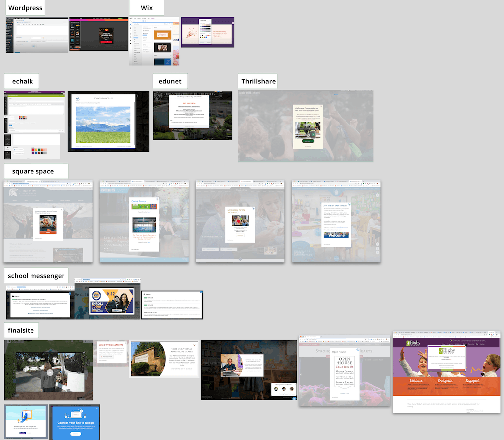Open the Bixby School screenshot

pyautogui.click(x=446, y=372)
